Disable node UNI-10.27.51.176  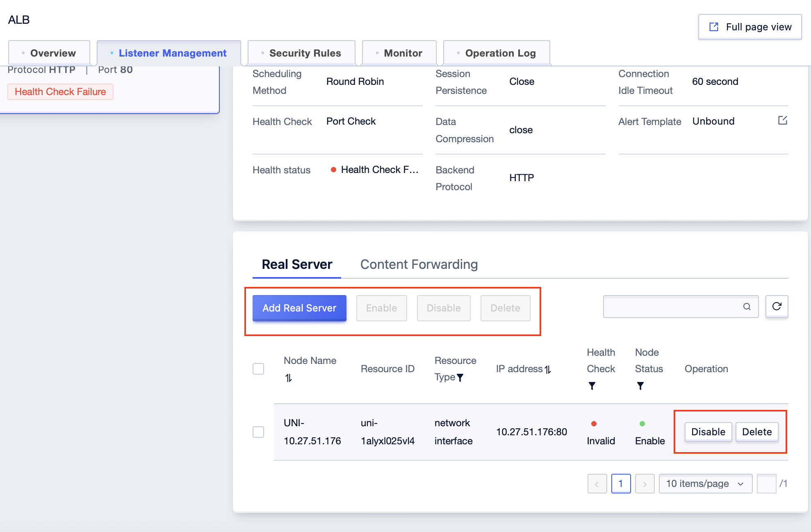click(708, 432)
